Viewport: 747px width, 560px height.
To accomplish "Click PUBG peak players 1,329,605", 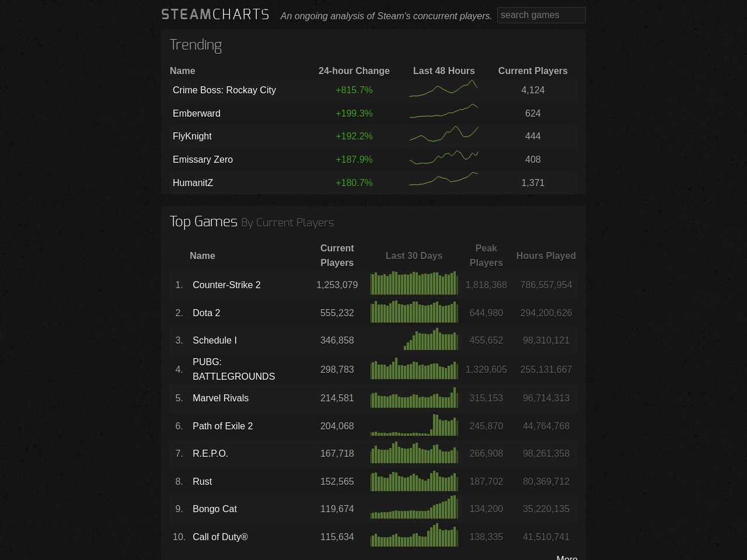I will (x=486, y=369).
